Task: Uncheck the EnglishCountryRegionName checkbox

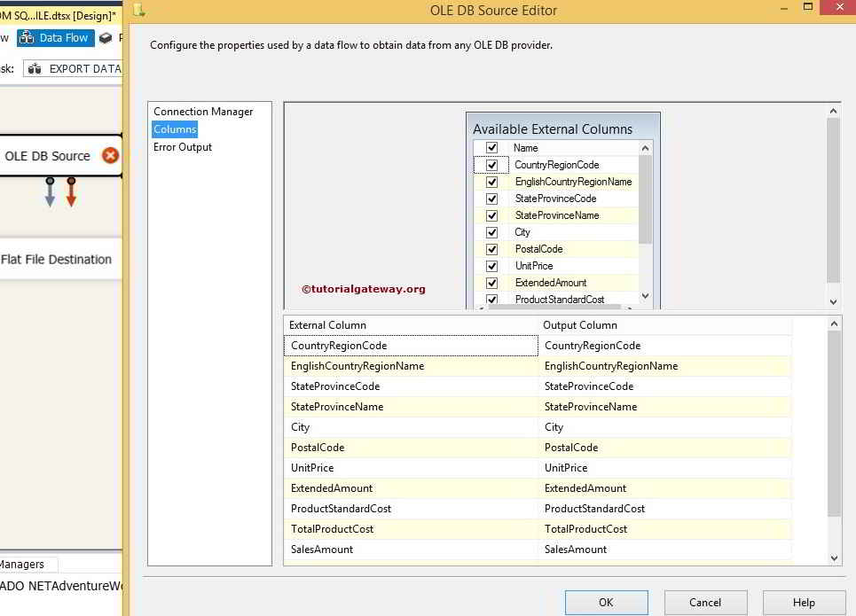Action: click(491, 182)
